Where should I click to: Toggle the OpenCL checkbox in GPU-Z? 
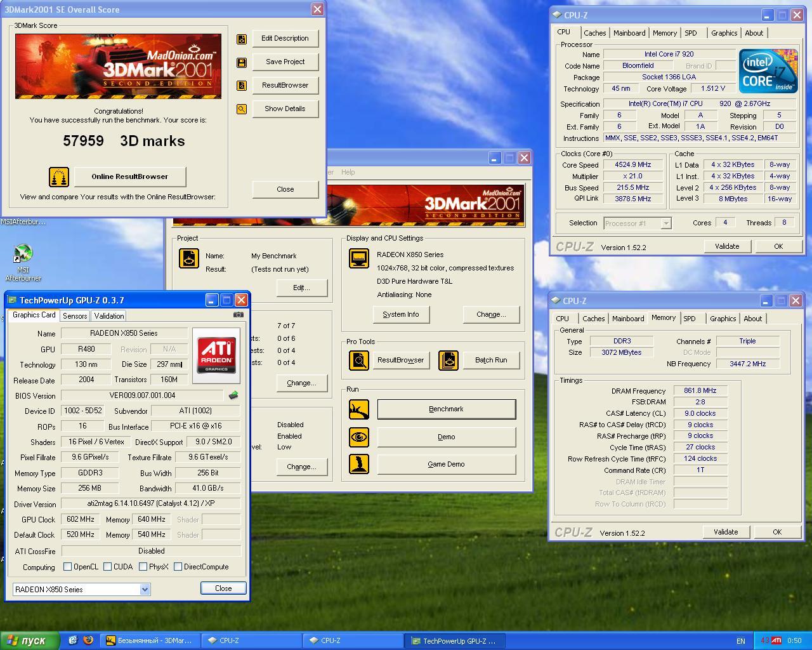(67, 567)
